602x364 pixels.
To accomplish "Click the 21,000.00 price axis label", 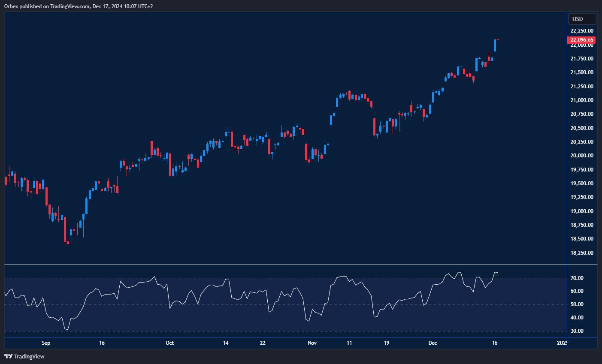I will click(582, 100).
